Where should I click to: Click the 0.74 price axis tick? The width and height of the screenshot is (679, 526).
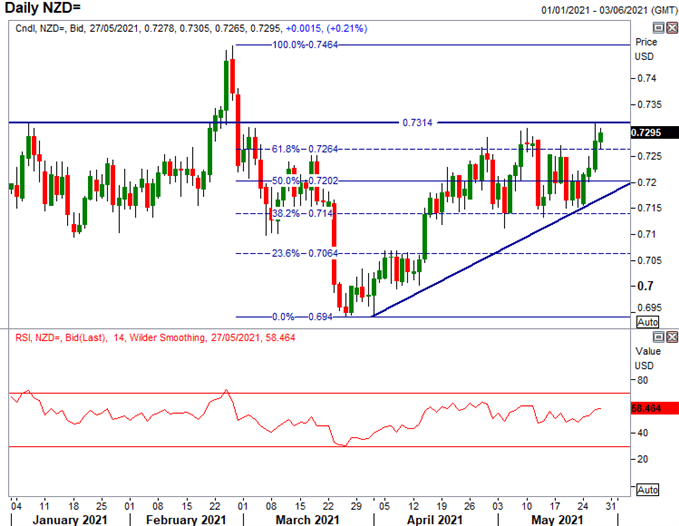(646, 78)
